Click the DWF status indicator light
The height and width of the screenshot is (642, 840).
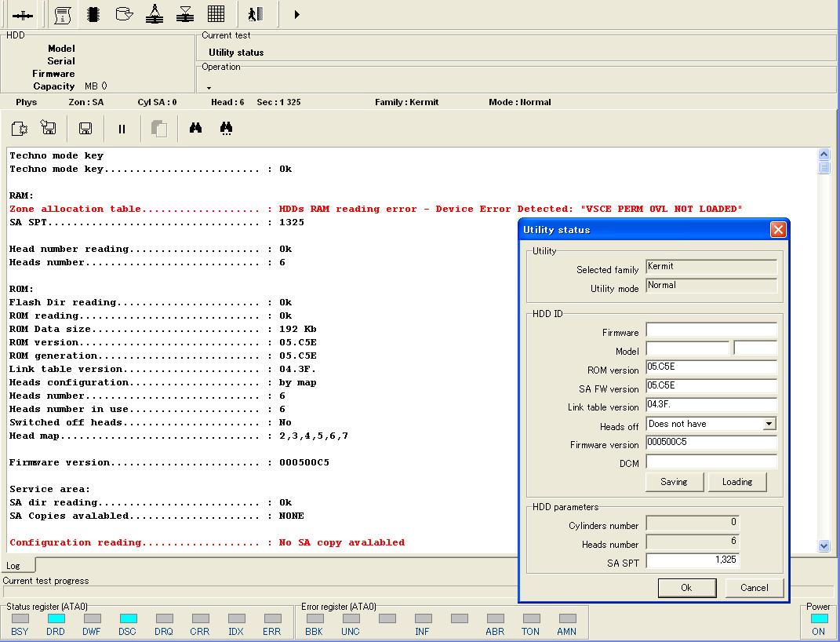tap(92, 618)
